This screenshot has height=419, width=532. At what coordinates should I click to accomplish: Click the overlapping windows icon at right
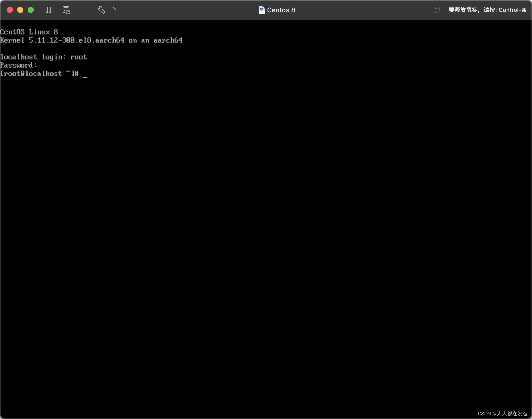[436, 10]
